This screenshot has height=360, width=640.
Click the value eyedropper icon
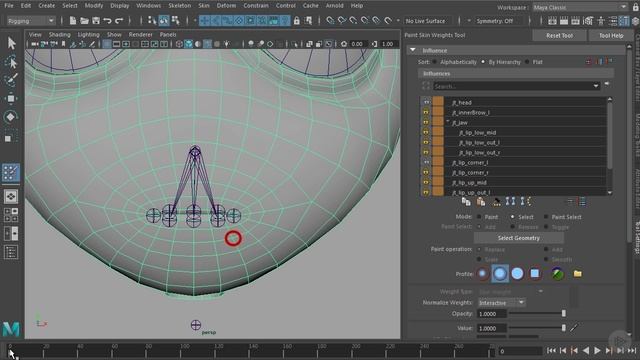click(574, 328)
